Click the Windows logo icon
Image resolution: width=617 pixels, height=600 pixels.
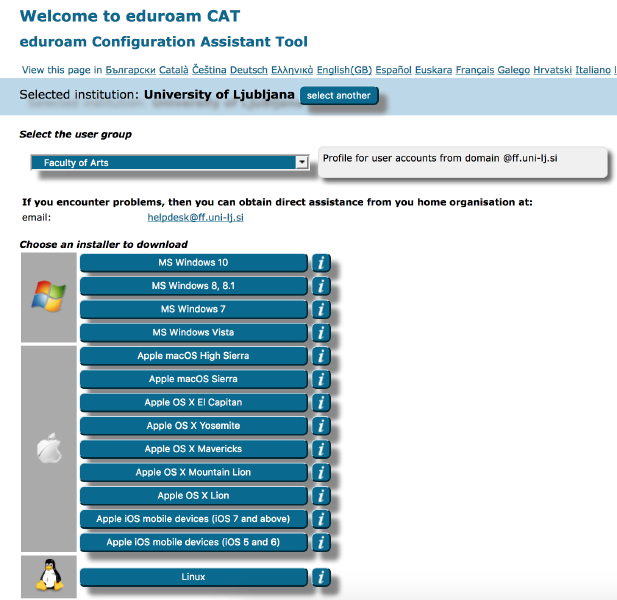point(48,296)
